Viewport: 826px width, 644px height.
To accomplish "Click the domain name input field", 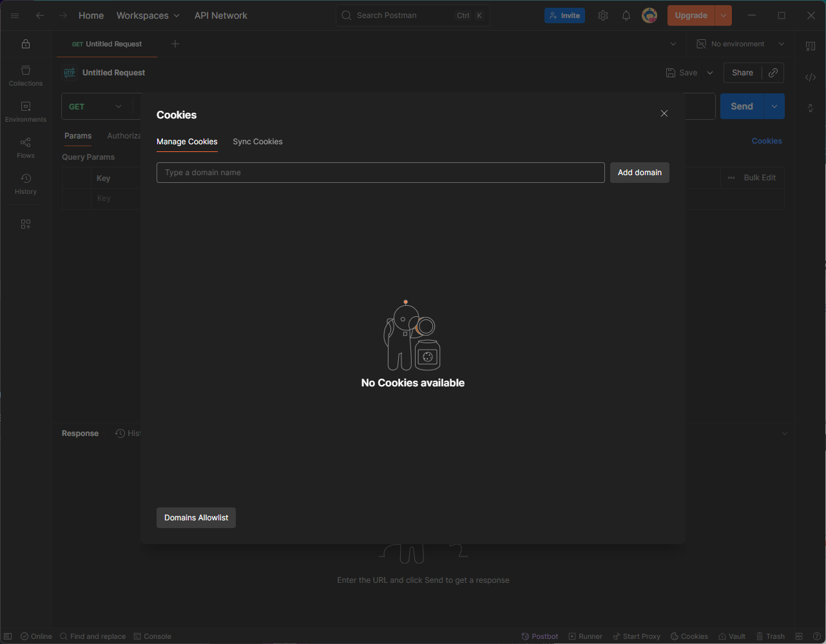I will 380,173.
